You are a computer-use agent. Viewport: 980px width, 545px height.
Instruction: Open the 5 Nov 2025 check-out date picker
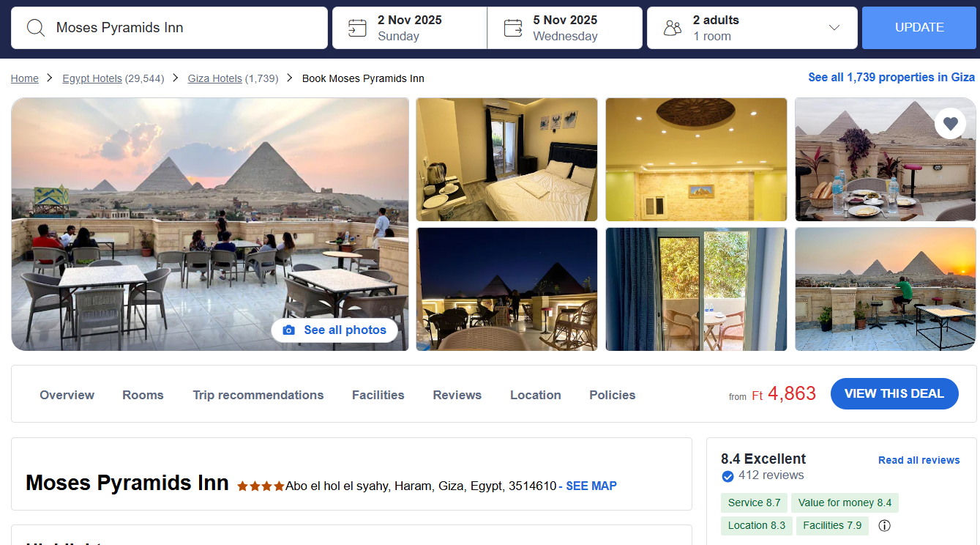point(565,28)
